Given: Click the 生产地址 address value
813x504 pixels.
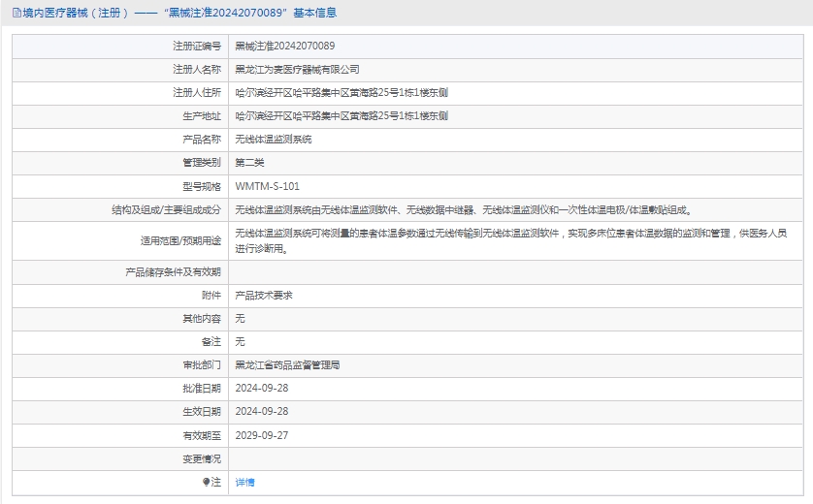Looking at the screenshot, I should [341, 115].
